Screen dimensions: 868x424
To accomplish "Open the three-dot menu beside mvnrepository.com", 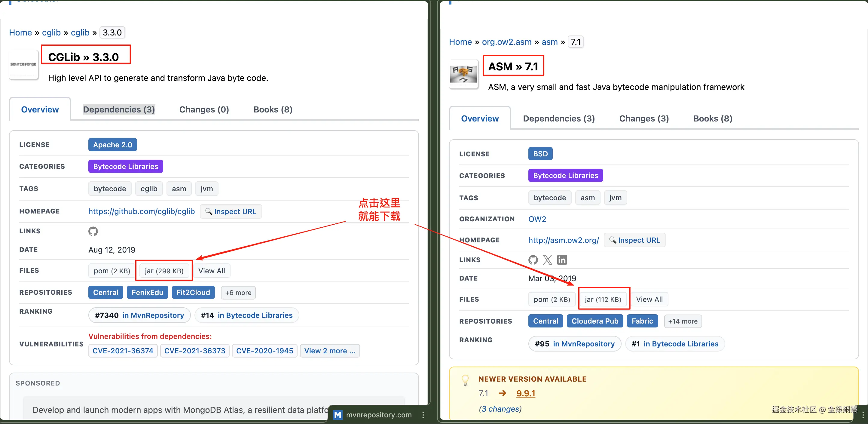I will [x=423, y=415].
